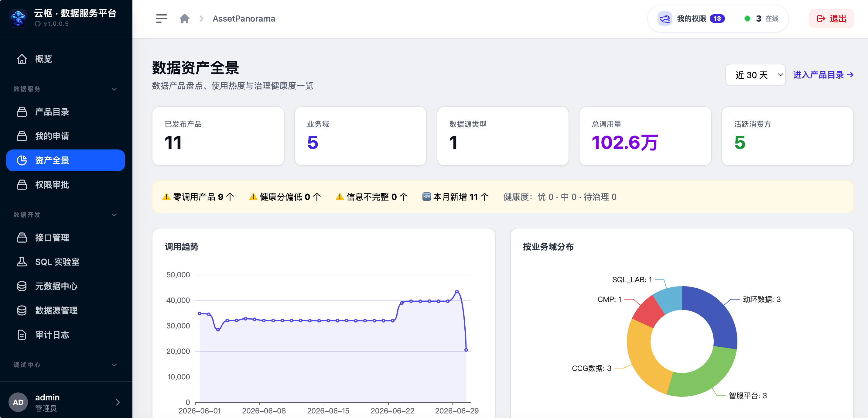The width and height of the screenshot is (868, 418).
Task: Click the 退出 logout button
Action: [x=831, y=19]
